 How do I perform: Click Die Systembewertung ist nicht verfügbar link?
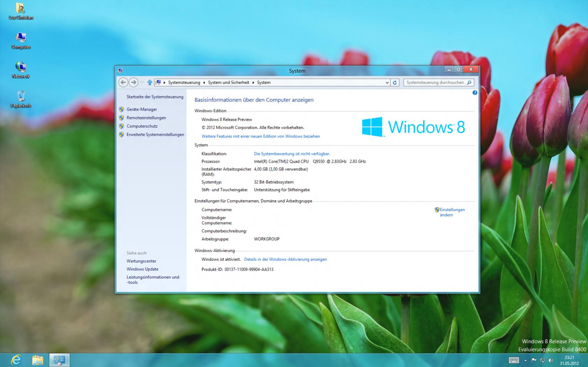(292, 154)
